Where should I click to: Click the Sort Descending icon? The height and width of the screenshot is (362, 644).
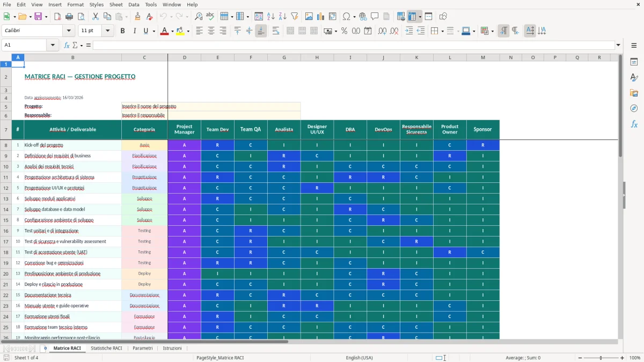(x=282, y=17)
